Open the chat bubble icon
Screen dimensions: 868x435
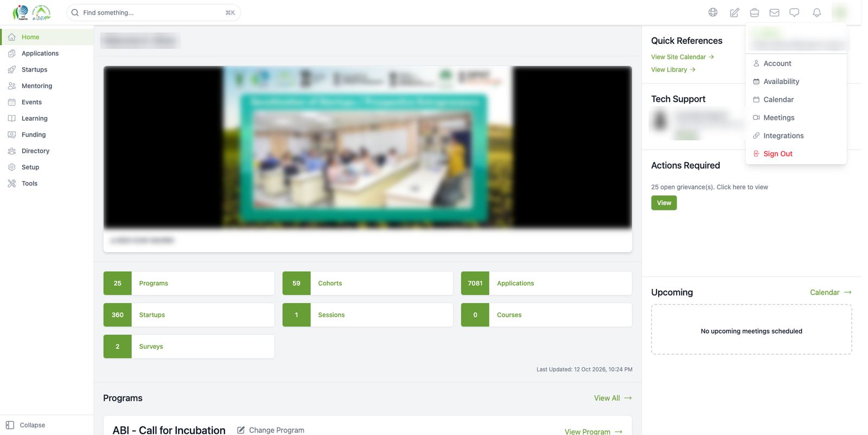(794, 12)
